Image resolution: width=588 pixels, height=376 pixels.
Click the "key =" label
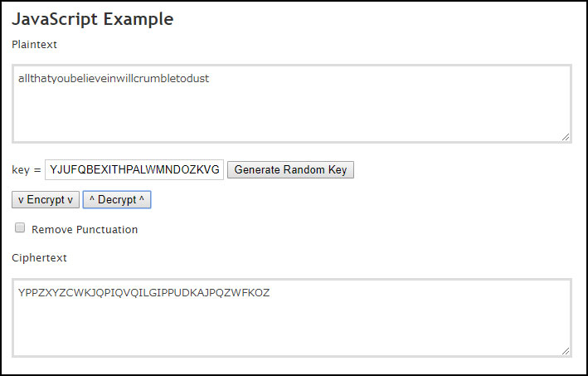26,170
